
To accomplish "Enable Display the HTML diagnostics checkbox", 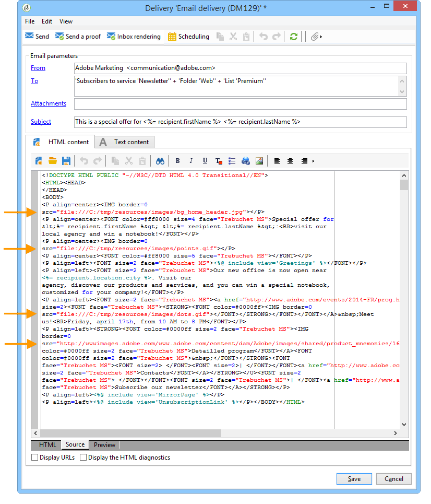I will coord(83,457).
